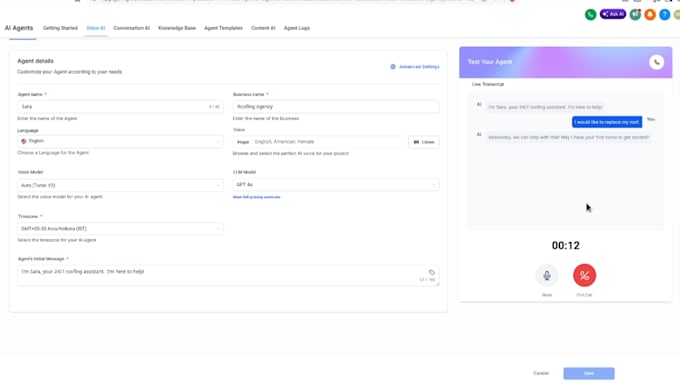Screen dimensions: 680x384
Task: Mute the microphone in test call
Action: tap(547, 275)
